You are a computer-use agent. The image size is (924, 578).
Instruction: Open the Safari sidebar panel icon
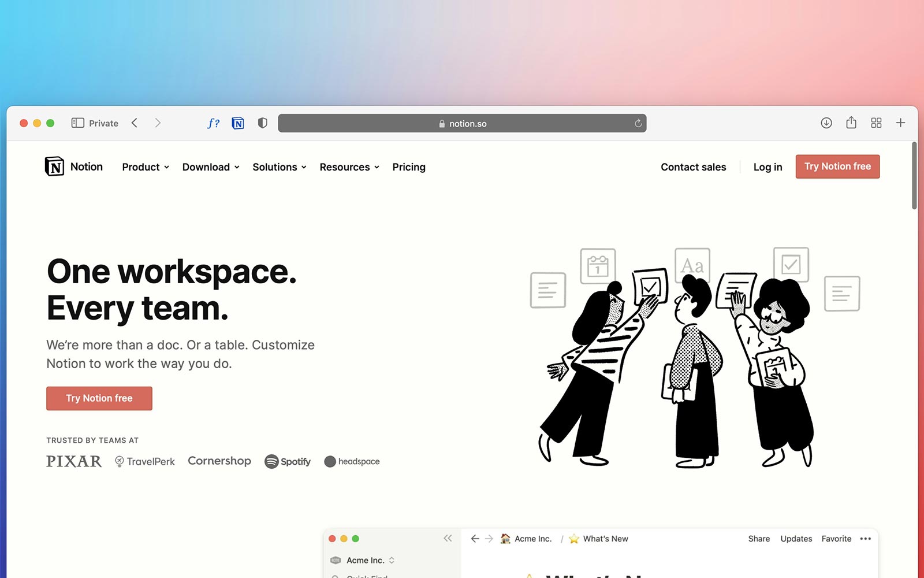tap(77, 123)
